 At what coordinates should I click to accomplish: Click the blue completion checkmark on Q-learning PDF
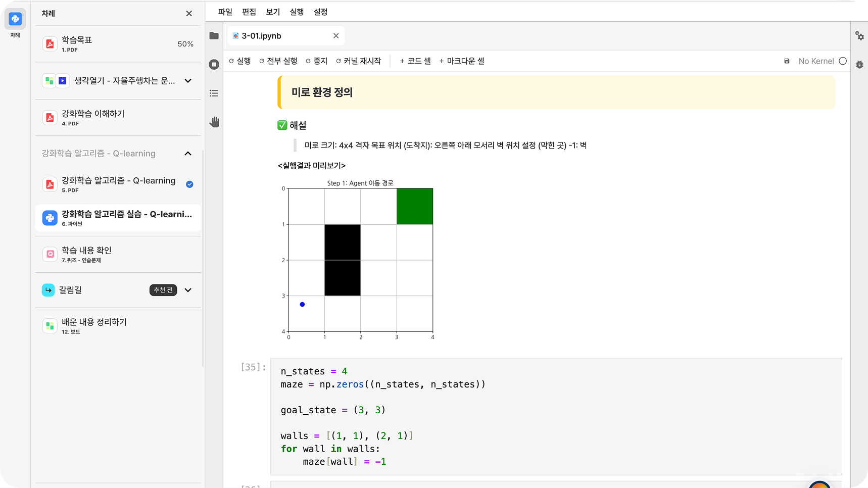click(x=189, y=184)
